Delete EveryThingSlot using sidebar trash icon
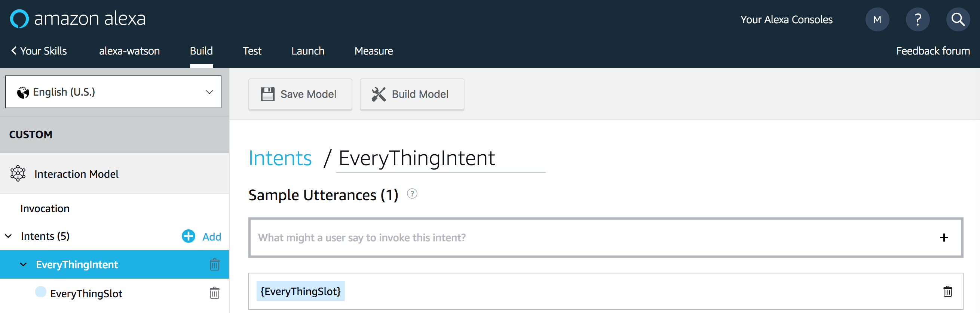This screenshot has width=980, height=313. coord(215,293)
